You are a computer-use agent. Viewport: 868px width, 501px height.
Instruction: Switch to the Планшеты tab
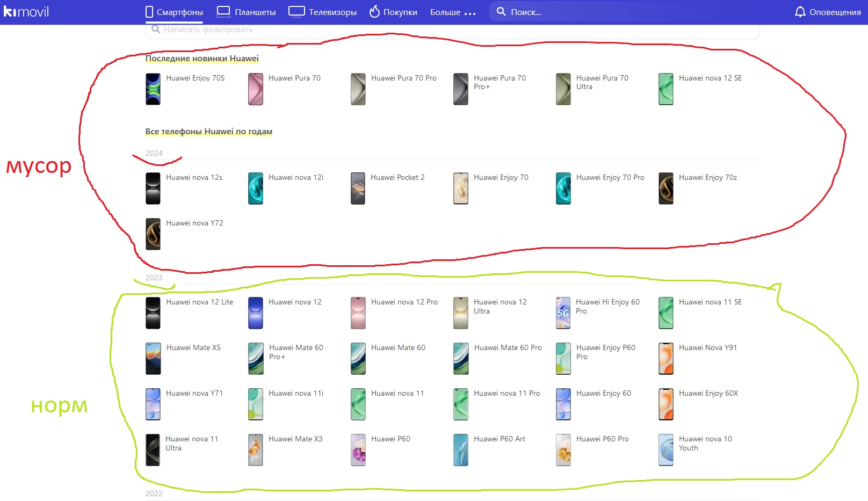246,12
